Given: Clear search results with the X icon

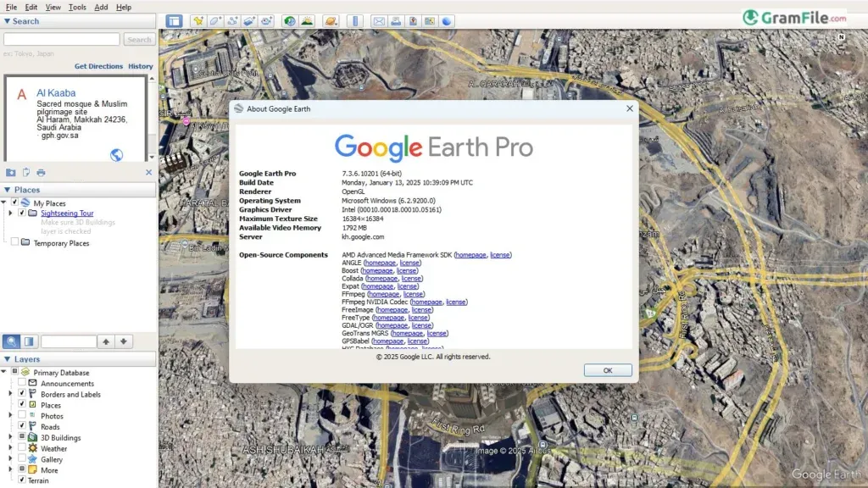Looking at the screenshot, I should pyautogui.click(x=149, y=173).
